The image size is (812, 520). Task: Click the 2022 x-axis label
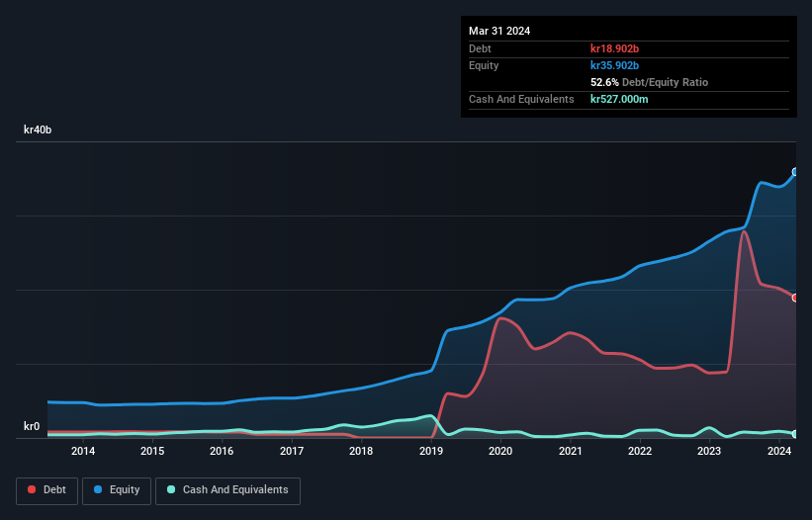(640, 451)
